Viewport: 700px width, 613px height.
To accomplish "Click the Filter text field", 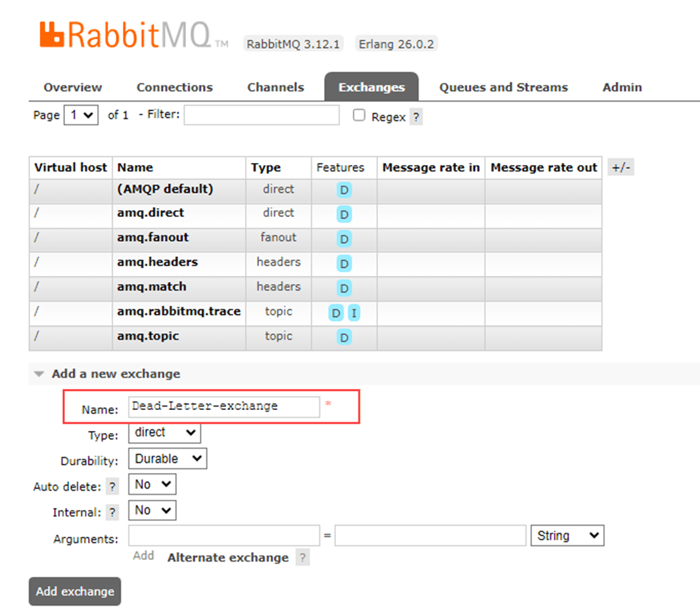I will [x=262, y=115].
